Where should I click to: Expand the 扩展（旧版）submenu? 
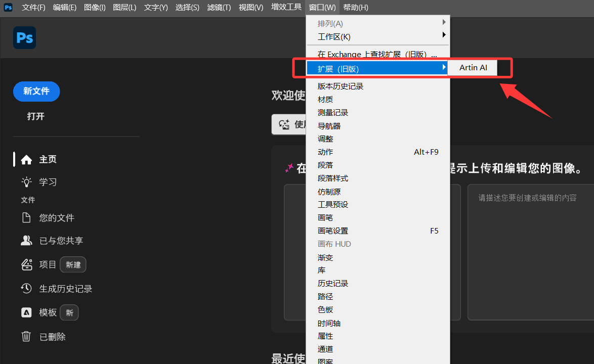pyautogui.click(x=377, y=69)
